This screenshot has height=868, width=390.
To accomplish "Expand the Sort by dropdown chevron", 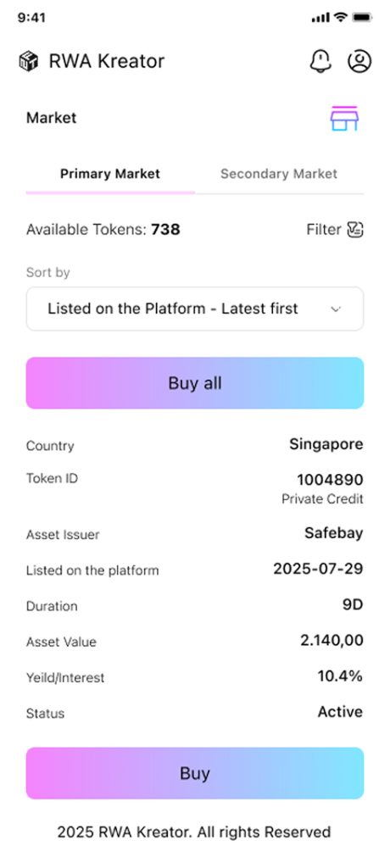I will pos(336,309).
